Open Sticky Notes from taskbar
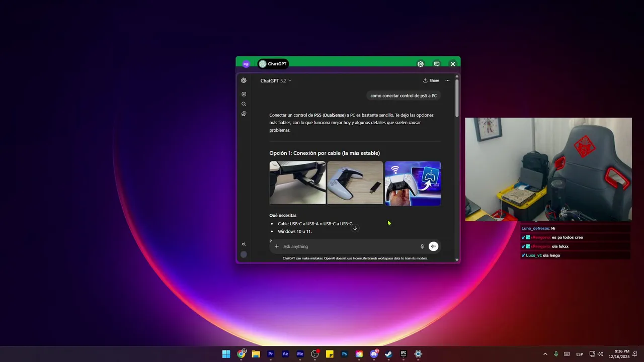 pyautogui.click(x=330, y=354)
